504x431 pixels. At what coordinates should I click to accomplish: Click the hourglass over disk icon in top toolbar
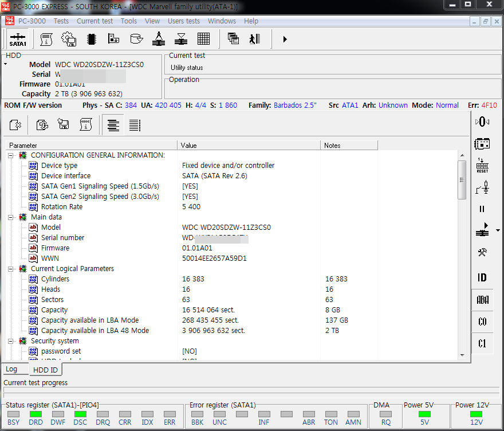(181, 39)
